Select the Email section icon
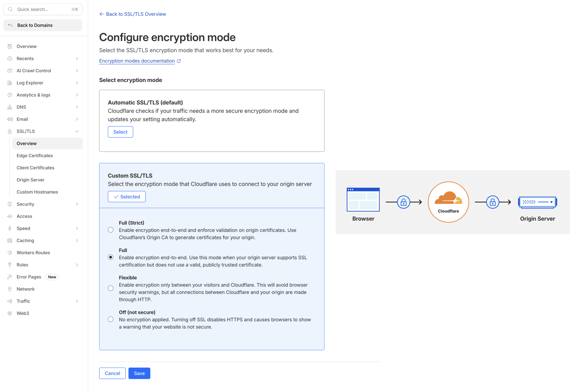 [x=10, y=119]
